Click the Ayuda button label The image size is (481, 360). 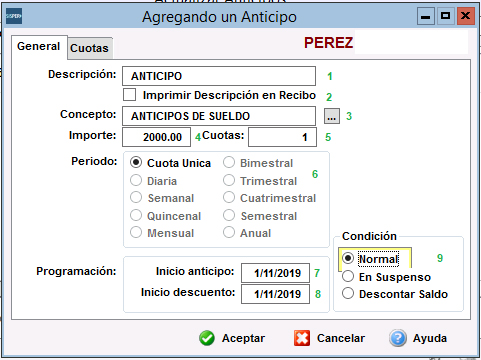430,338
